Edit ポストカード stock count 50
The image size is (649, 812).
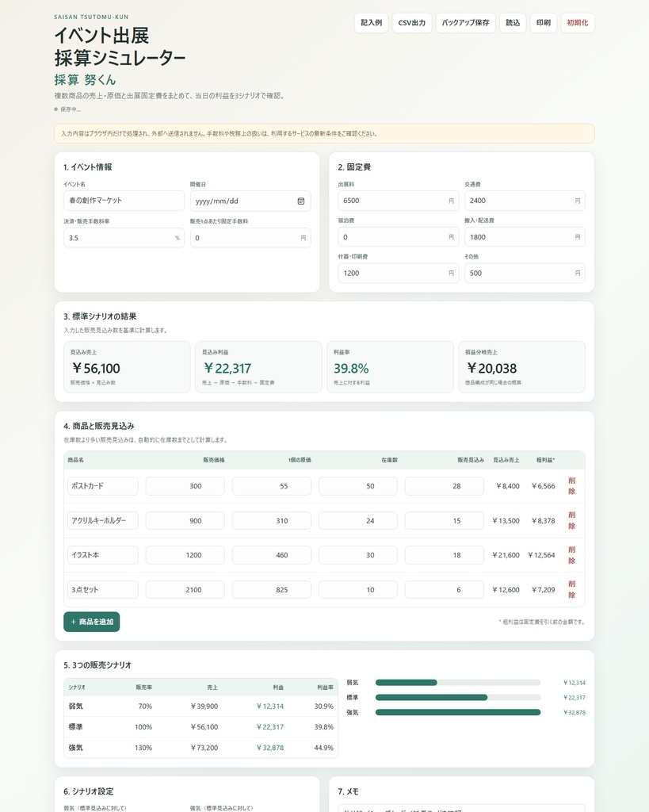(x=358, y=486)
